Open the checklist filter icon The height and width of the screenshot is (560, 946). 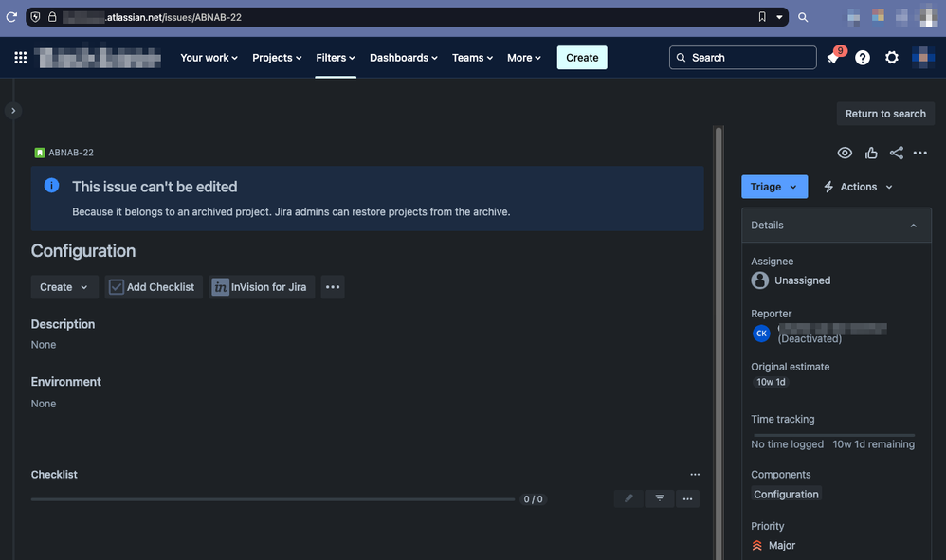pos(659,497)
